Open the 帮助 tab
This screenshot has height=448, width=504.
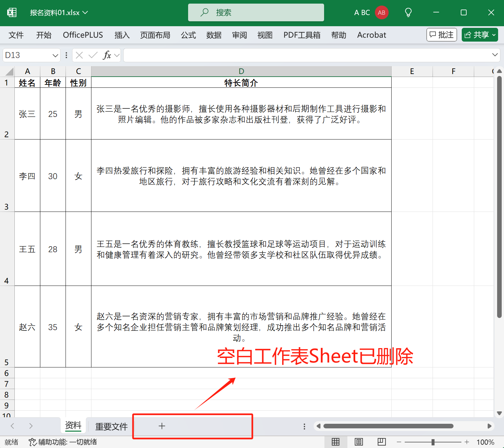click(x=339, y=35)
